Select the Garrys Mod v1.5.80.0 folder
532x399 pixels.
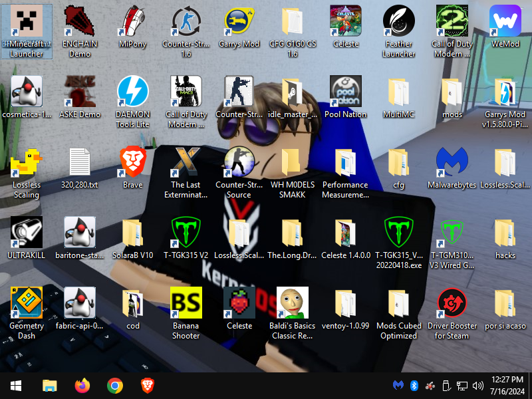(505, 102)
